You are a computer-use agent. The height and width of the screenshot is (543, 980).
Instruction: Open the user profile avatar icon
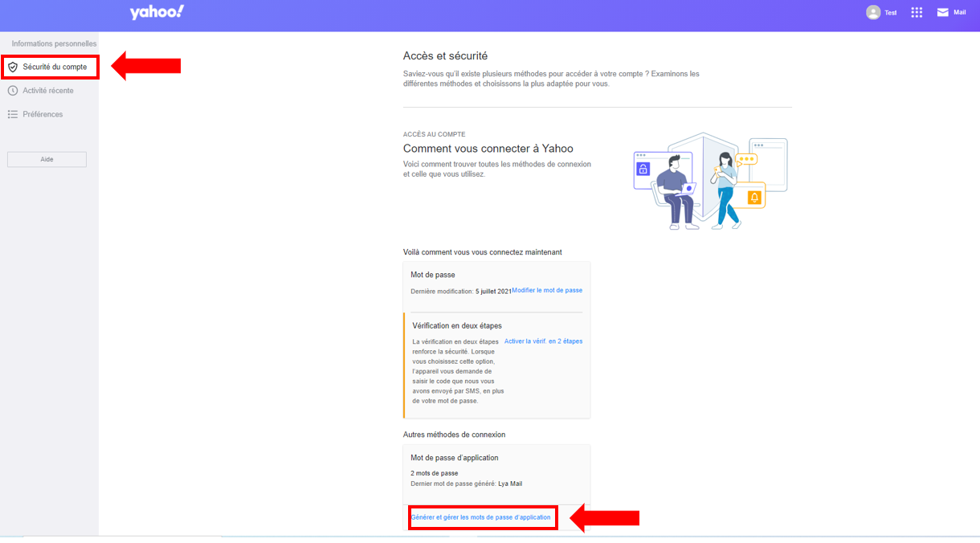pyautogui.click(x=873, y=13)
